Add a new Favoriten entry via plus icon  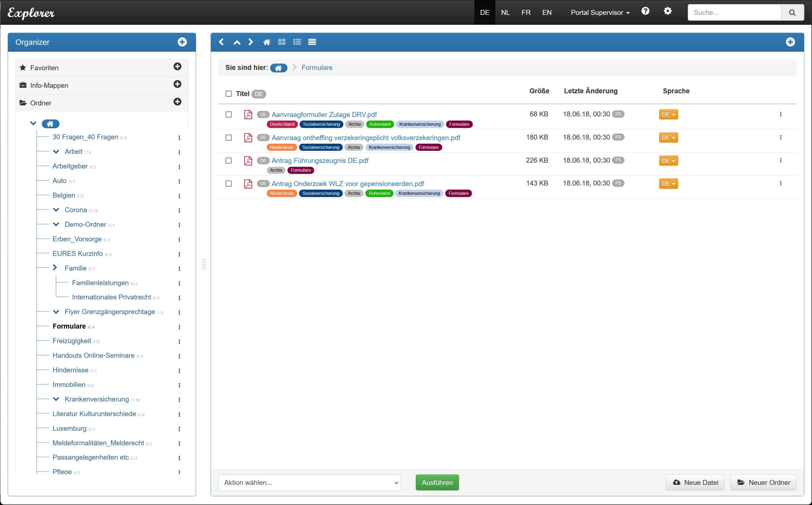tap(177, 67)
